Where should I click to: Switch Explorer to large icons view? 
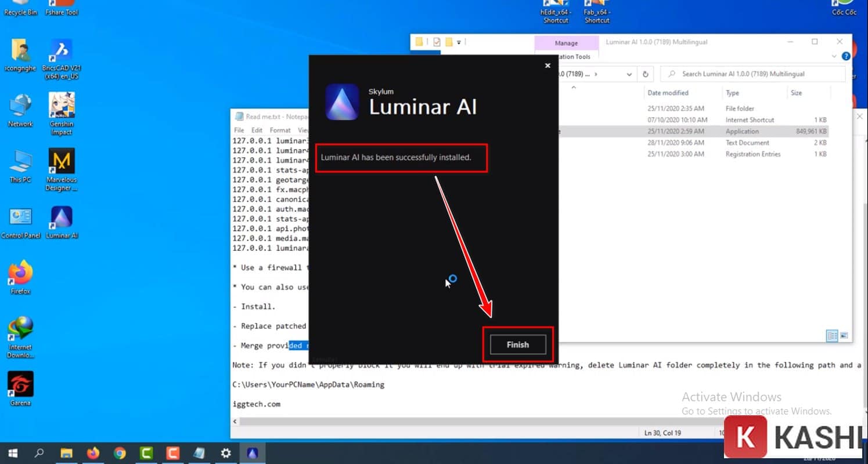(x=844, y=336)
